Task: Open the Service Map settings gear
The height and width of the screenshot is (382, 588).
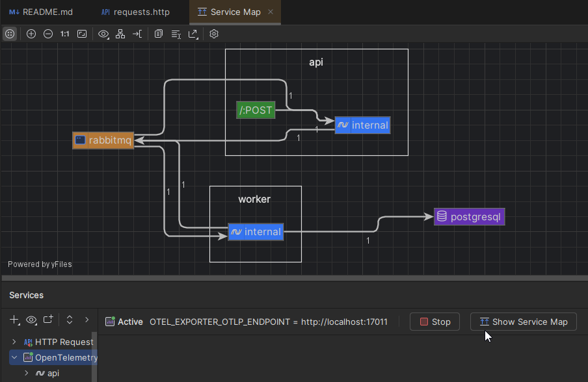Action: (214, 34)
